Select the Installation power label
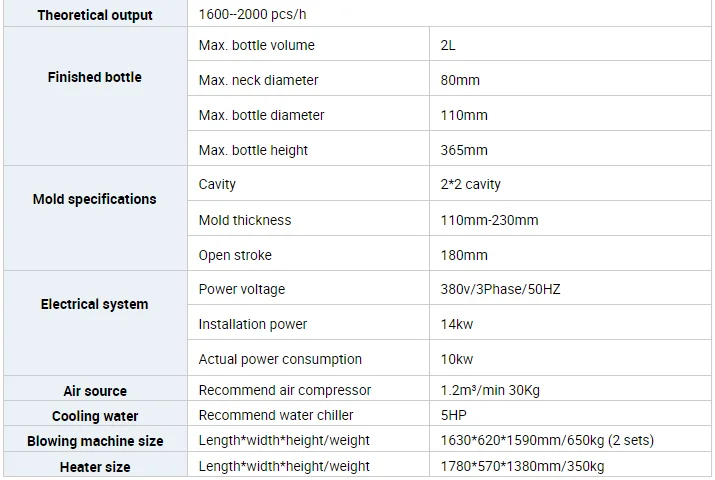The width and height of the screenshot is (715, 480). pos(253,324)
